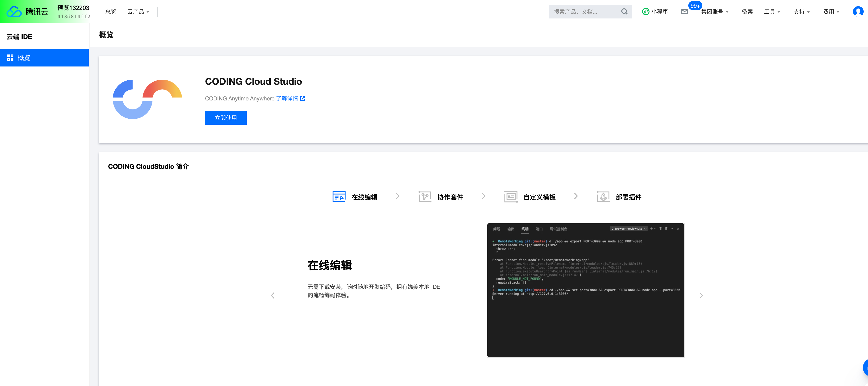868x386 pixels.
Task: Click the chevron after 在线编辑
Action: pyautogui.click(x=398, y=196)
